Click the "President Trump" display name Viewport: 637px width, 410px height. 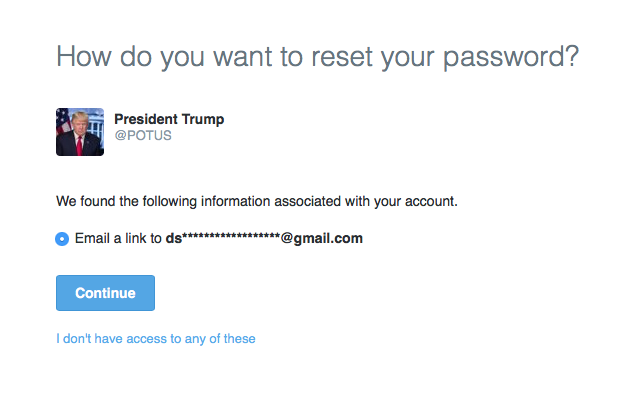click(x=169, y=120)
